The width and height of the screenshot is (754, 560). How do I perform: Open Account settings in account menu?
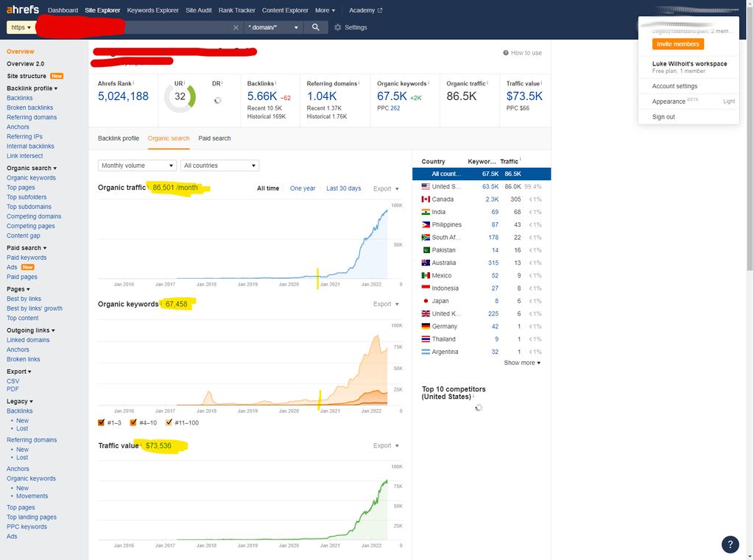[x=674, y=86]
